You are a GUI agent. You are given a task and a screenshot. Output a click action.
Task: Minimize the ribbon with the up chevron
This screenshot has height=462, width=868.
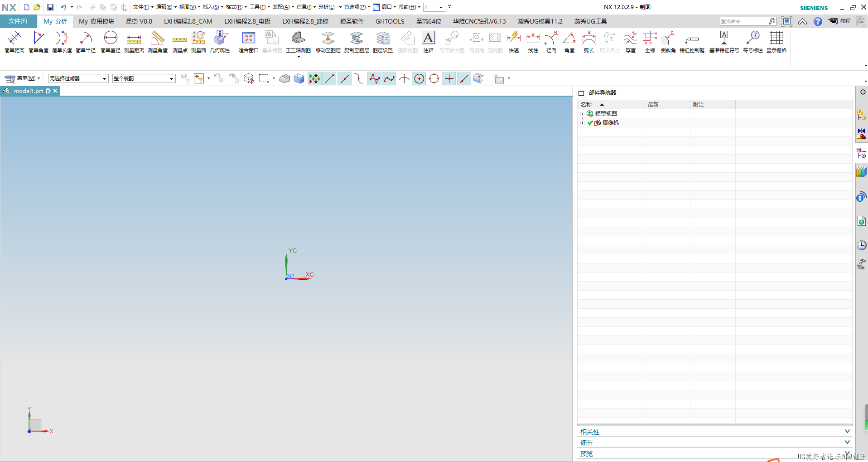802,21
